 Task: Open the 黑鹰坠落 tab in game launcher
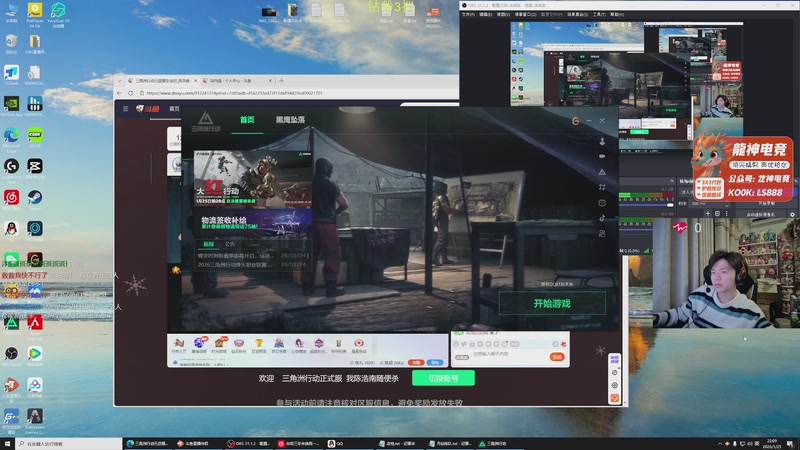click(x=290, y=120)
